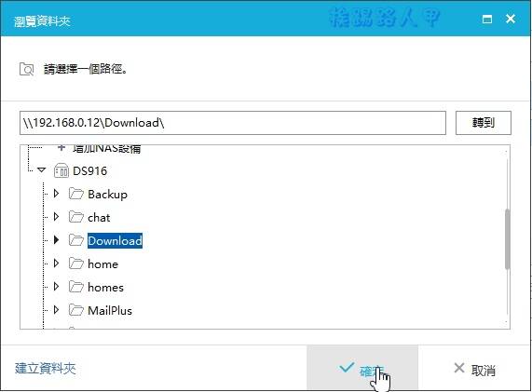Click the DS916 NAS device icon
The width and height of the screenshot is (532, 392).
(x=61, y=170)
